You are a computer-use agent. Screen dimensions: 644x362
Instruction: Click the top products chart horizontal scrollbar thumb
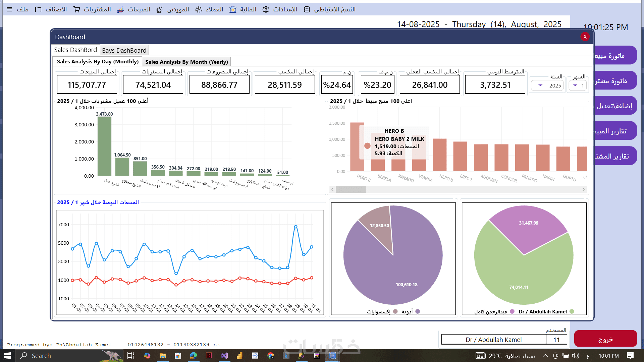(351, 189)
